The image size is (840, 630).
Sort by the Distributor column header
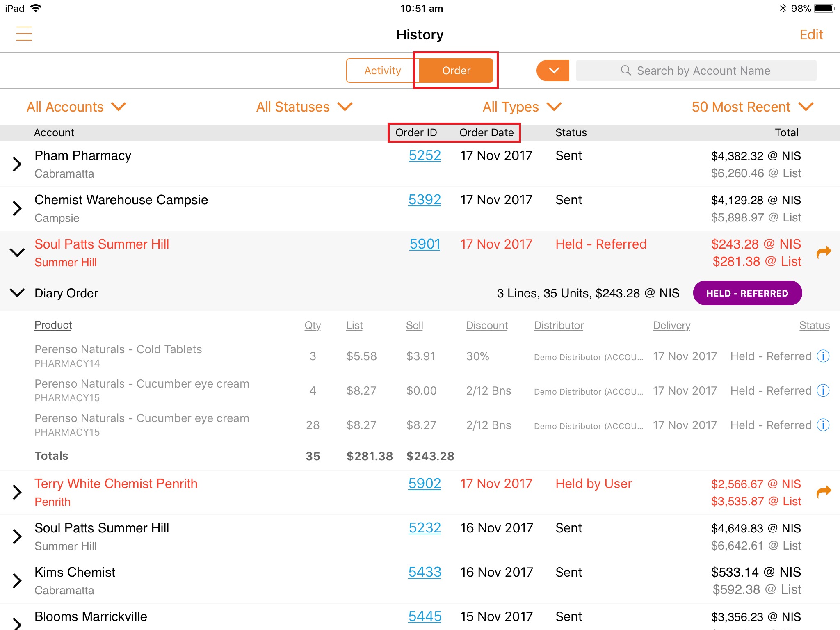(559, 325)
